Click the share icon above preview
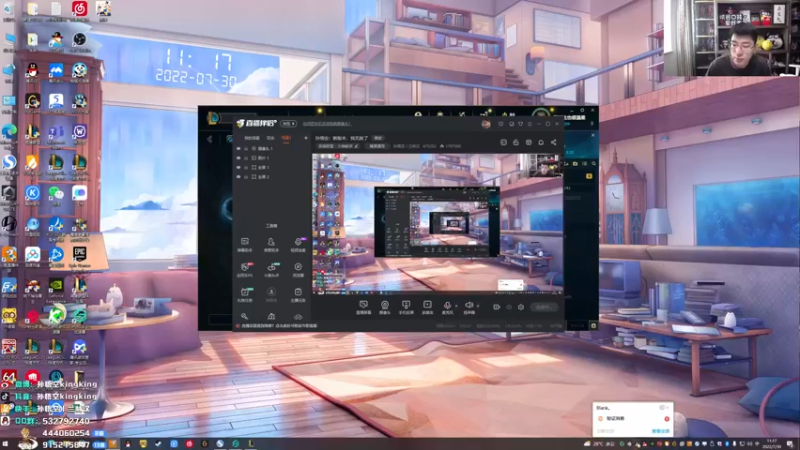 pos(554,142)
